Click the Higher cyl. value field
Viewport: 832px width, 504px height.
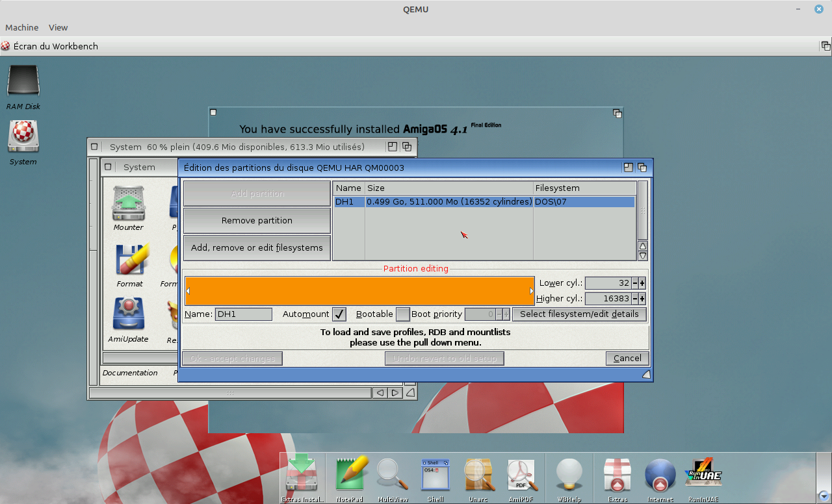point(608,299)
